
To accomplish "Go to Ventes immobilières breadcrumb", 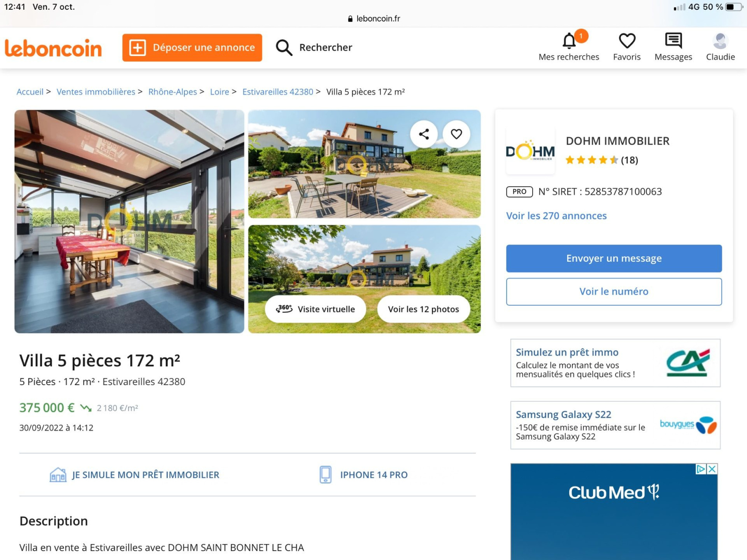I will [x=96, y=92].
